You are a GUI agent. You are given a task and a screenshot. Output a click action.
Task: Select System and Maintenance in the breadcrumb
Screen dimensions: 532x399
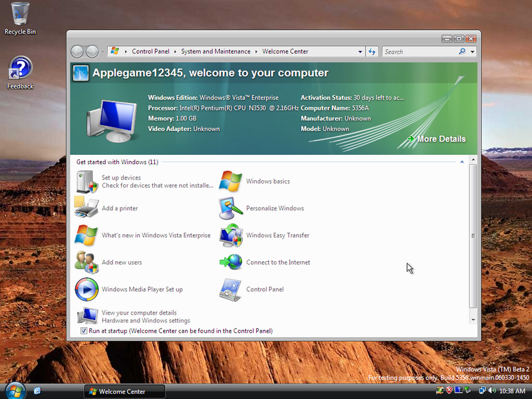215,51
